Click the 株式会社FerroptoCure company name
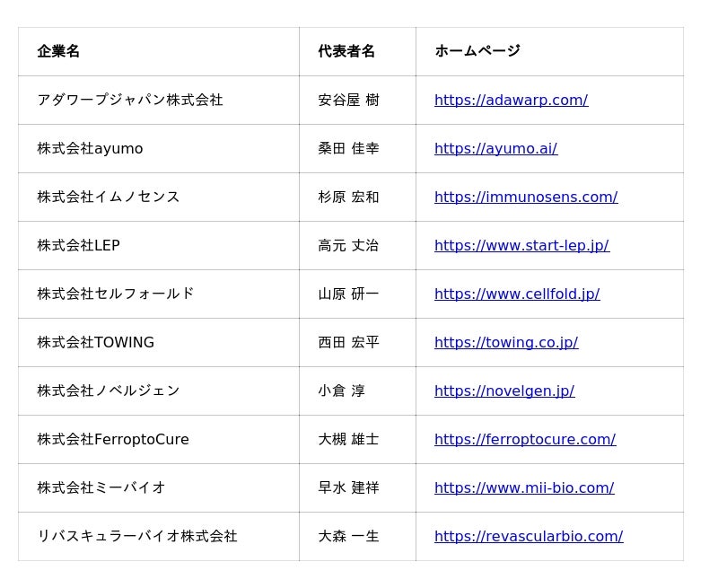 click(113, 440)
